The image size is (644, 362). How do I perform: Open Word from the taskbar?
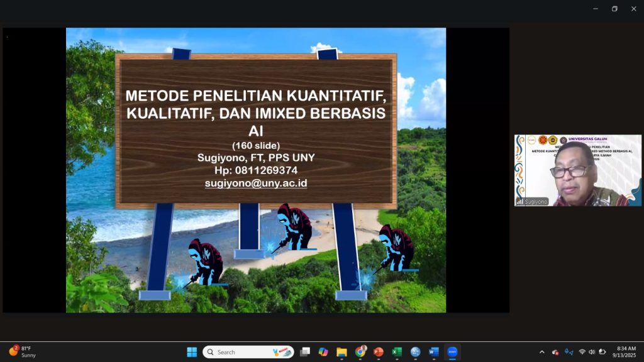coord(433,352)
